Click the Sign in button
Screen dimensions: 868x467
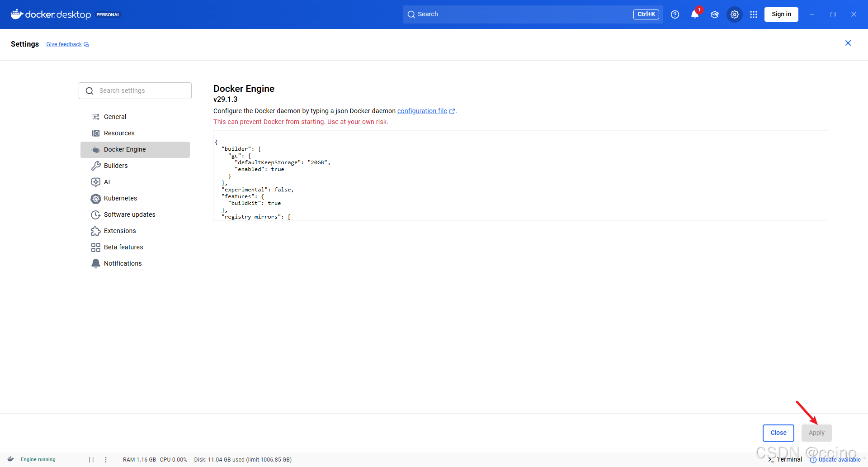[x=781, y=14]
